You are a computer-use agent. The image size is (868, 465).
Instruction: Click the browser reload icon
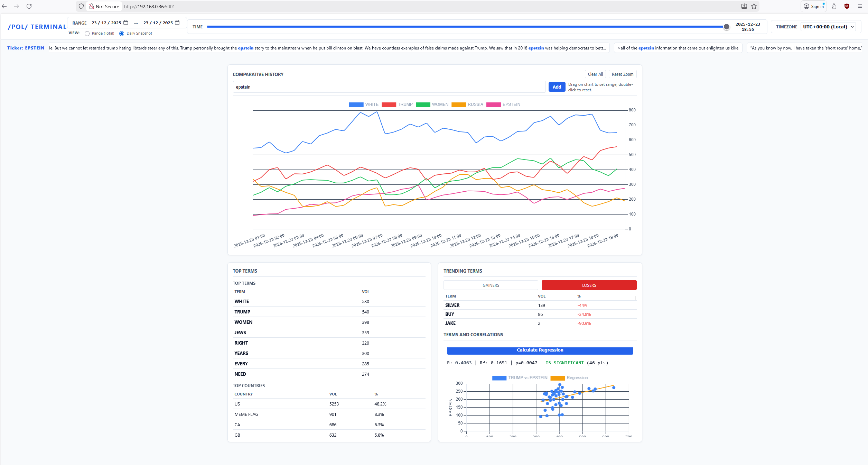(x=29, y=6)
